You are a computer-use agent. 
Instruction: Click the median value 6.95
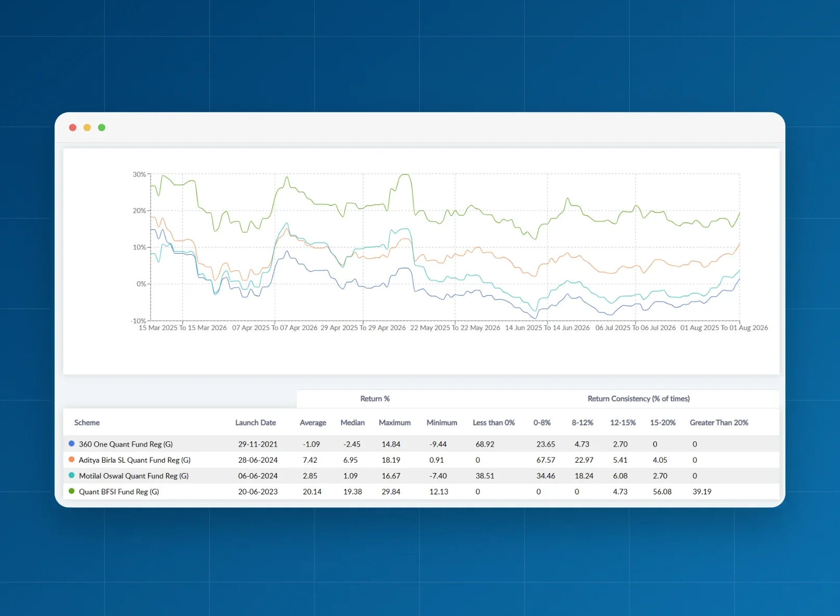click(x=350, y=460)
